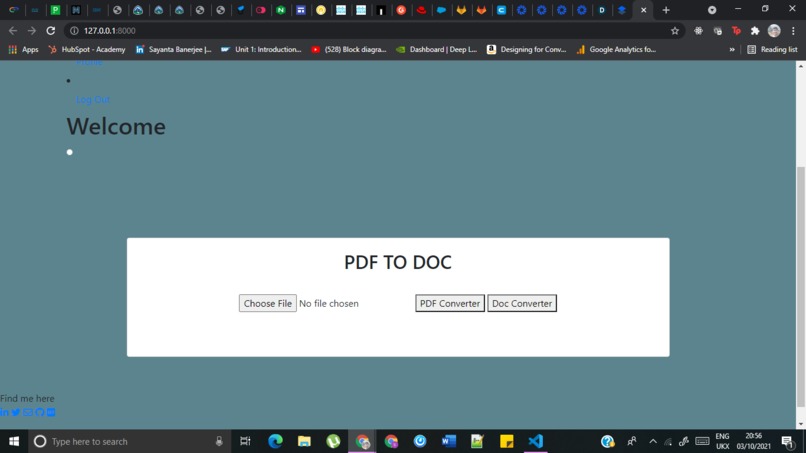The height and width of the screenshot is (453, 806).
Task: Click the Chrome profile avatar
Action: (774, 31)
